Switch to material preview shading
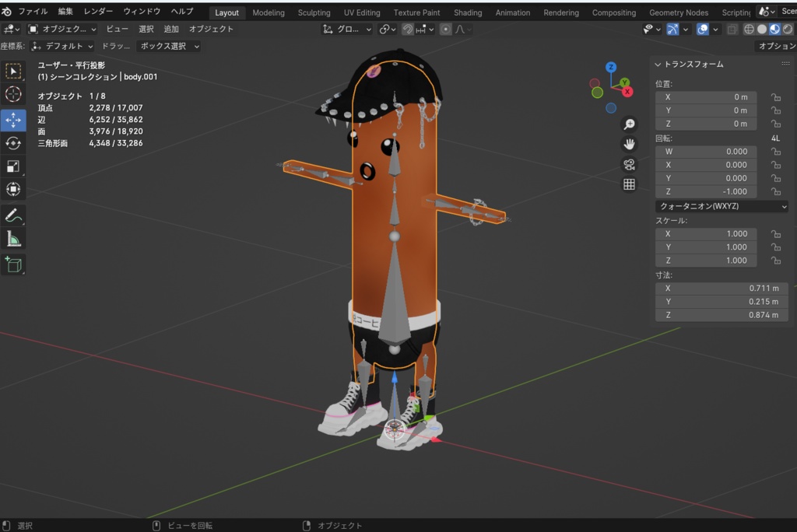 click(x=774, y=30)
